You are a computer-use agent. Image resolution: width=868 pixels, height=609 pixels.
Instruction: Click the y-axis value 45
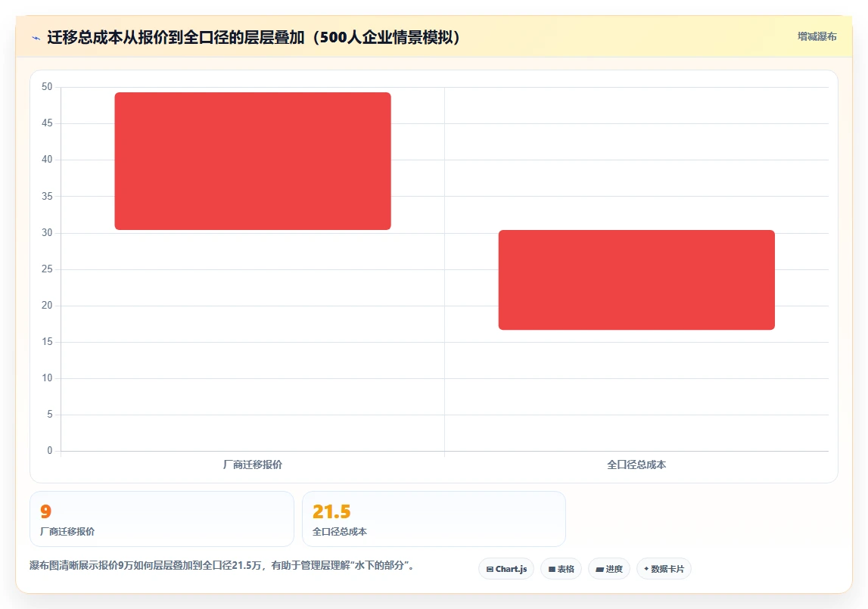click(47, 123)
